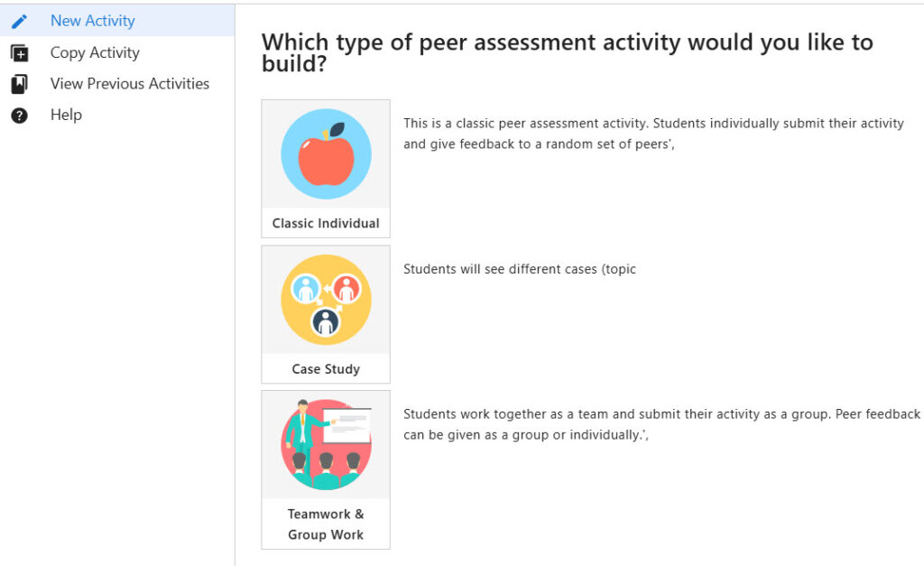Click the classic peer assessment description text
This screenshot has height=566, width=924.
coord(653,134)
